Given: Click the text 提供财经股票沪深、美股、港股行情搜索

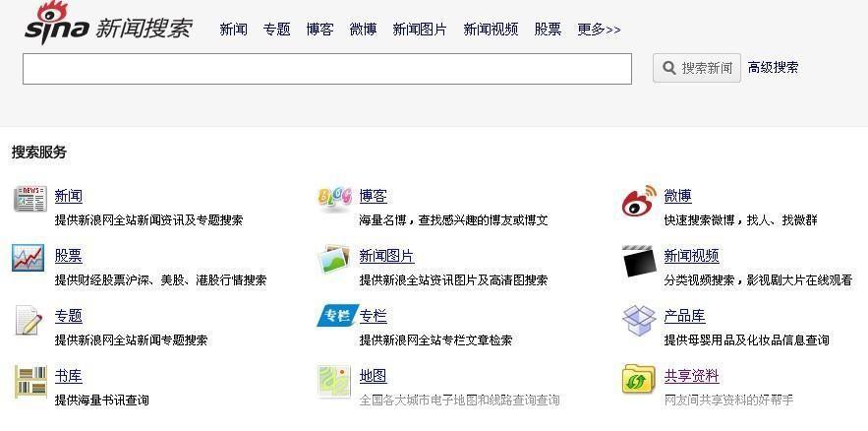Looking at the screenshot, I should point(160,280).
